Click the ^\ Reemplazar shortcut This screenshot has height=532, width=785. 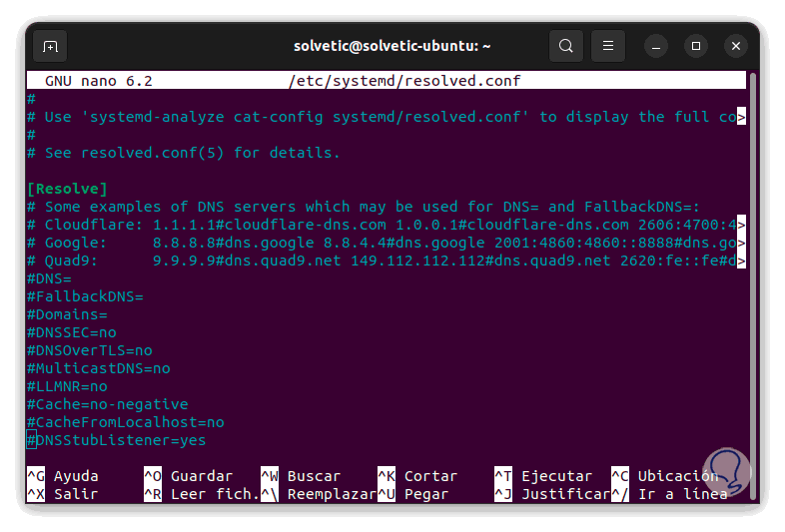(x=319, y=494)
